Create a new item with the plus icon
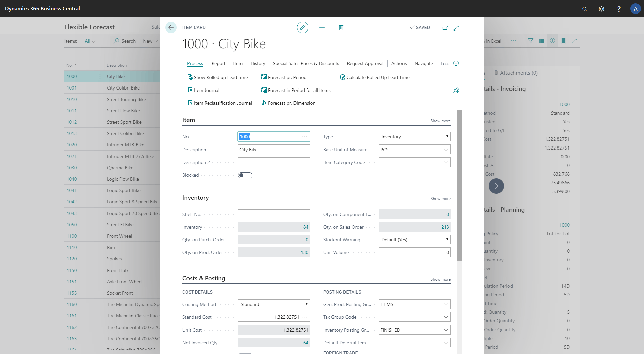This screenshot has height=354, width=644. pyautogui.click(x=322, y=27)
